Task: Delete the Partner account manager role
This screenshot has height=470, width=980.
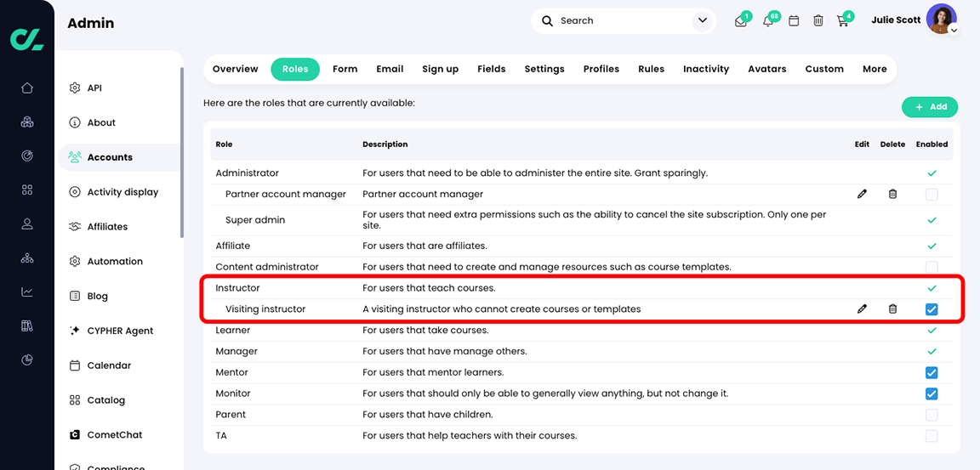Action: click(x=892, y=194)
